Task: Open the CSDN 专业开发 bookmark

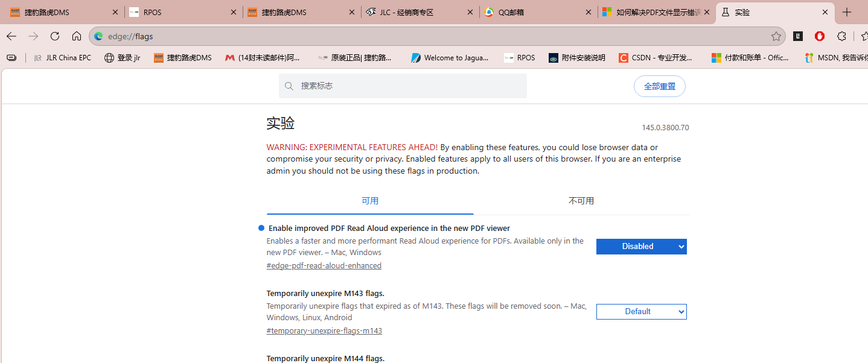Action: [x=656, y=58]
